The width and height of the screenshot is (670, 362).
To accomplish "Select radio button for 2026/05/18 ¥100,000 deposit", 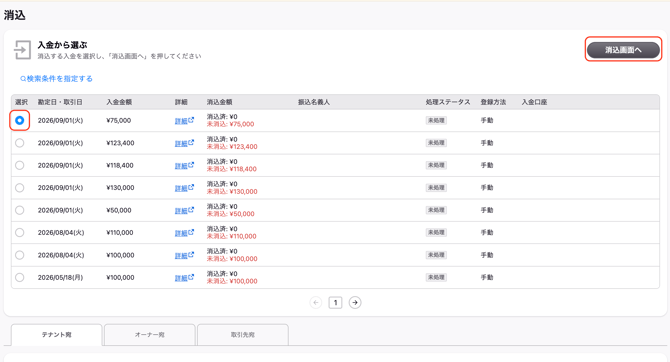I will pos(20,277).
